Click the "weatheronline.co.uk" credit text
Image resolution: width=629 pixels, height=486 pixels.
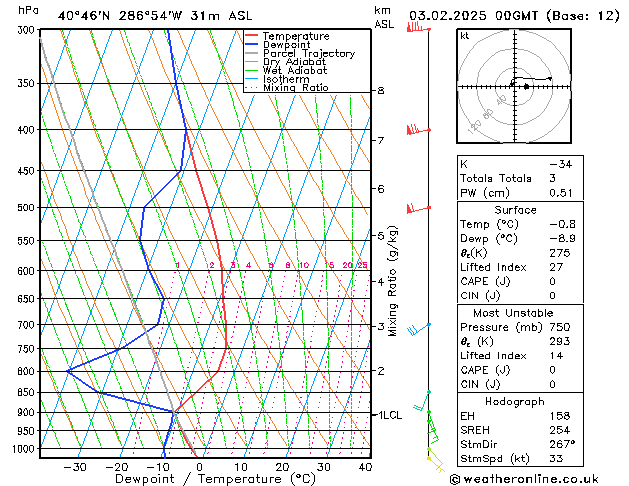(x=530, y=479)
